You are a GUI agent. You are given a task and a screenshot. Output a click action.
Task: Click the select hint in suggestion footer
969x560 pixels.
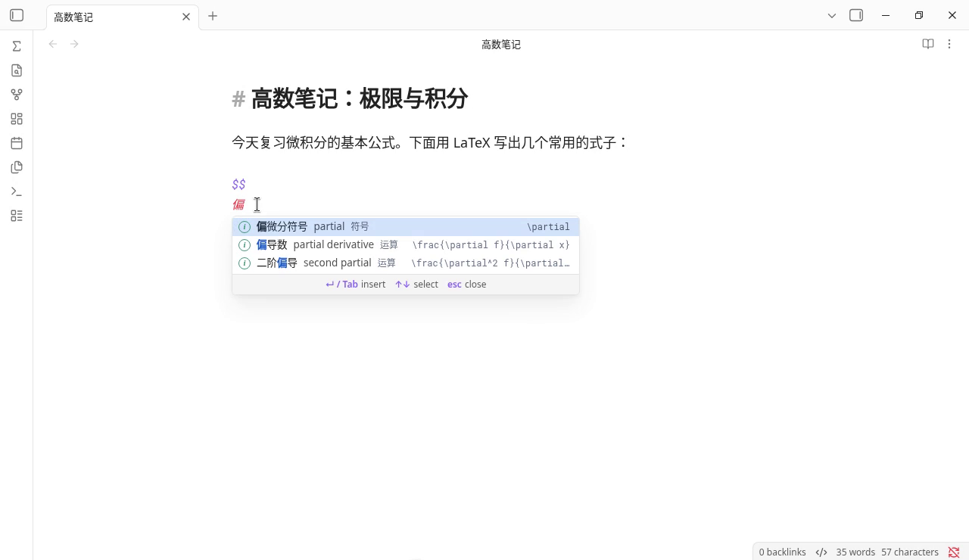tap(416, 285)
